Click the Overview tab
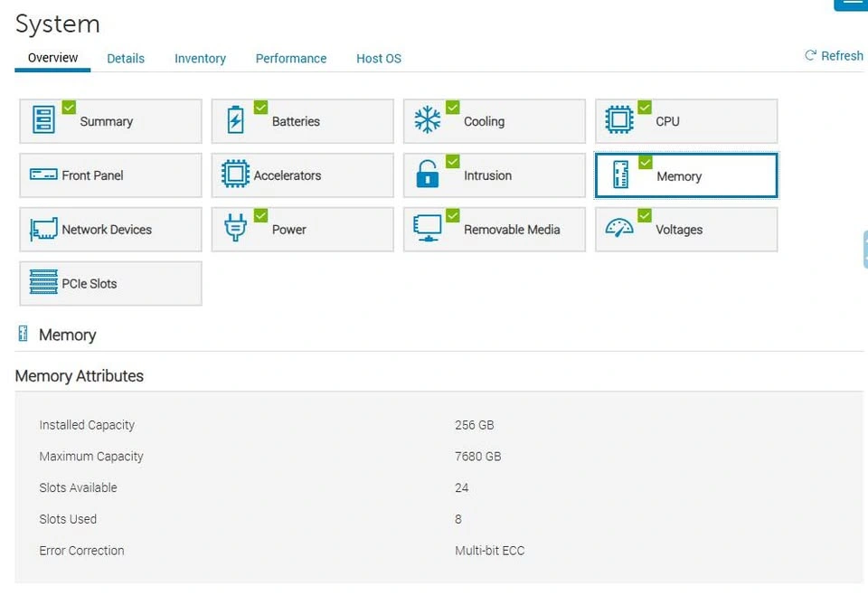868x595 pixels. coord(52,58)
